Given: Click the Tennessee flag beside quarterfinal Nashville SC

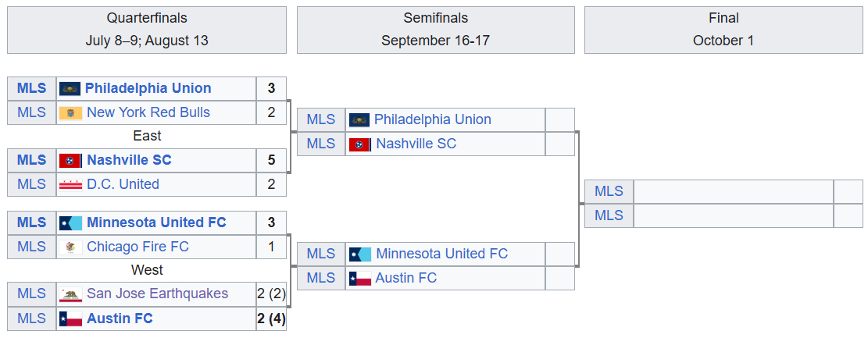Looking at the screenshot, I should pyautogui.click(x=70, y=161).
